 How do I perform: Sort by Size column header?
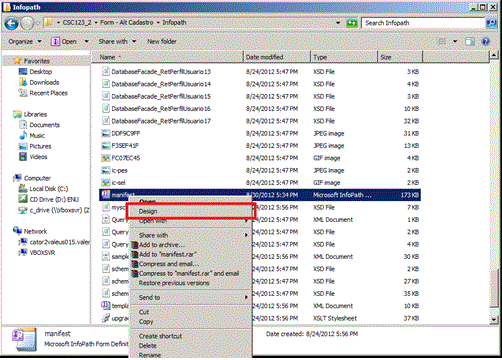click(400, 57)
